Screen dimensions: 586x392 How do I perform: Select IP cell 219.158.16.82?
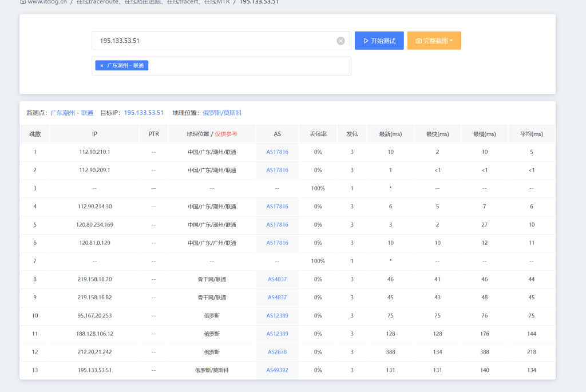click(94, 298)
